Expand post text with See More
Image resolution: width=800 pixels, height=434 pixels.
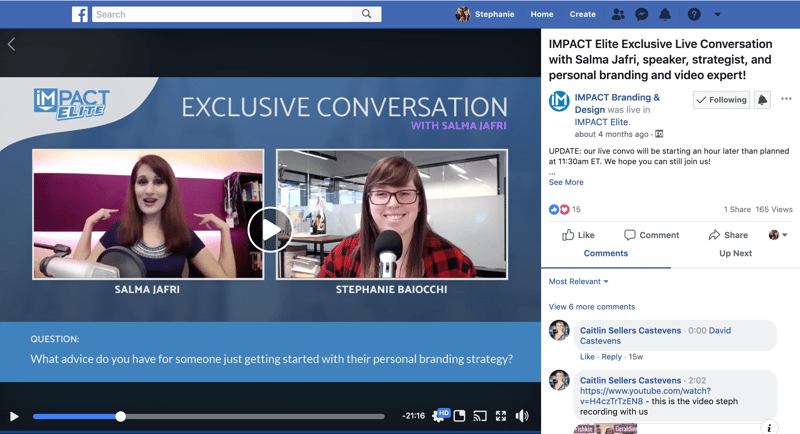click(566, 182)
